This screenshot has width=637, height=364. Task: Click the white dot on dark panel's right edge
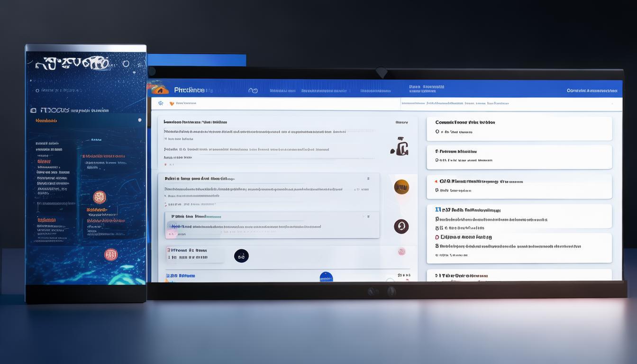tap(140, 120)
